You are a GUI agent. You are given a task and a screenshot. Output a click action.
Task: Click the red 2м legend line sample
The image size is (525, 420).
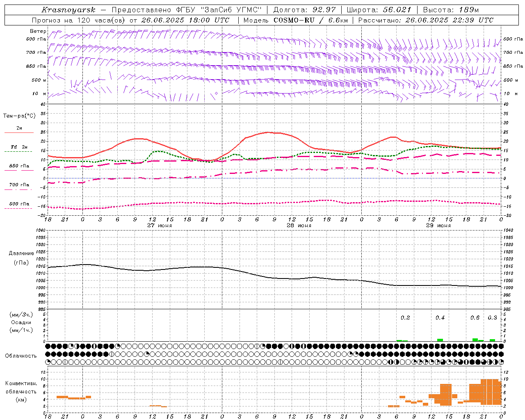tap(19, 132)
